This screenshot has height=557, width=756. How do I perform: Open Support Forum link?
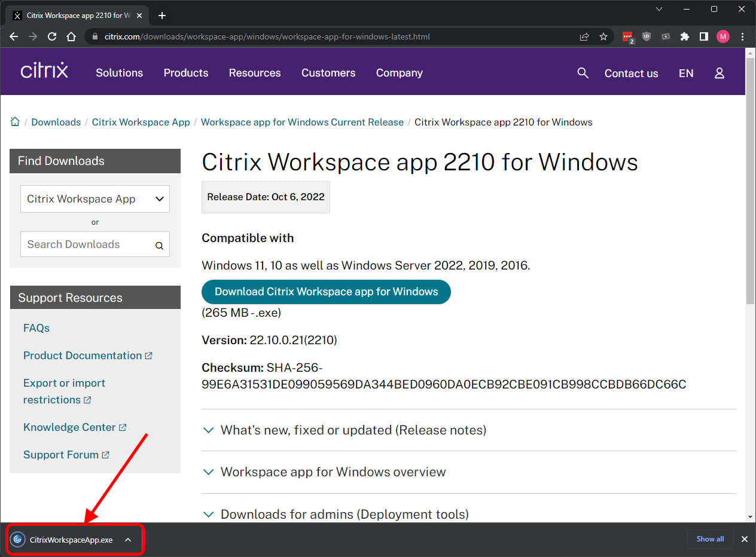click(x=66, y=455)
